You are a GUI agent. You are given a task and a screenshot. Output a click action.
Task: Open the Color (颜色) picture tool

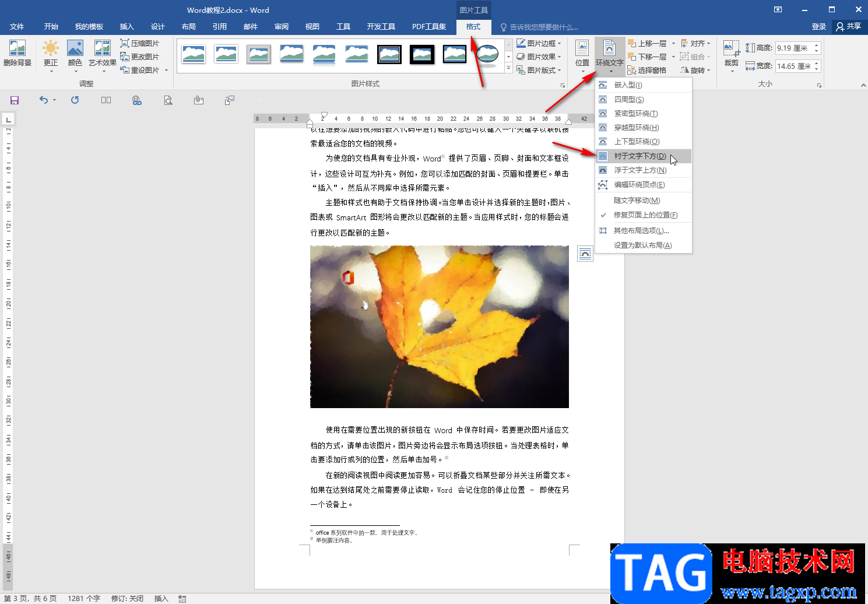pos(75,56)
